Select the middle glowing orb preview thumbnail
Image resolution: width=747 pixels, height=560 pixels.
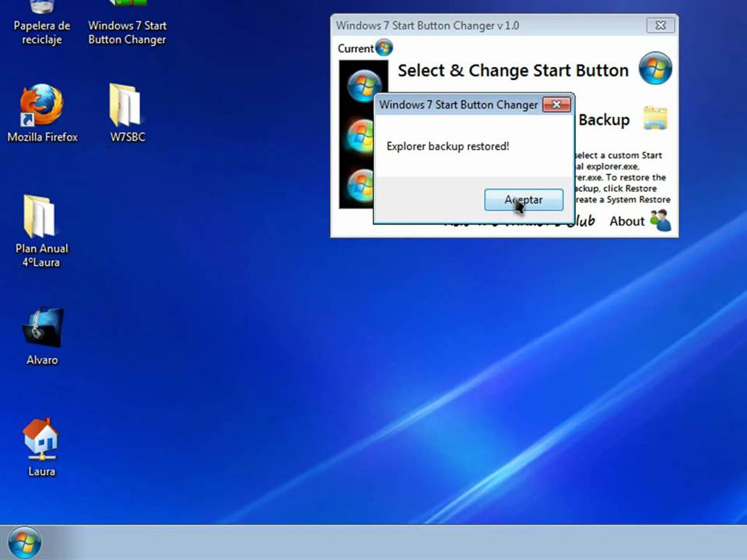coord(360,135)
